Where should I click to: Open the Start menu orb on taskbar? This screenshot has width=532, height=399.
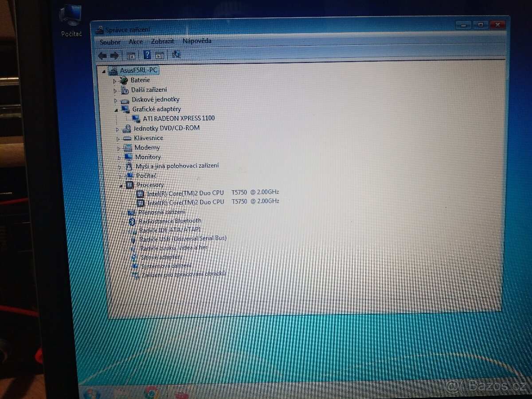(92, 393)
